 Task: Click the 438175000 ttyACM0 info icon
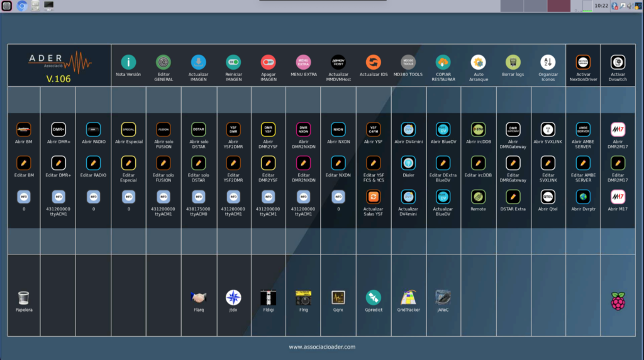tap(198, 197)
